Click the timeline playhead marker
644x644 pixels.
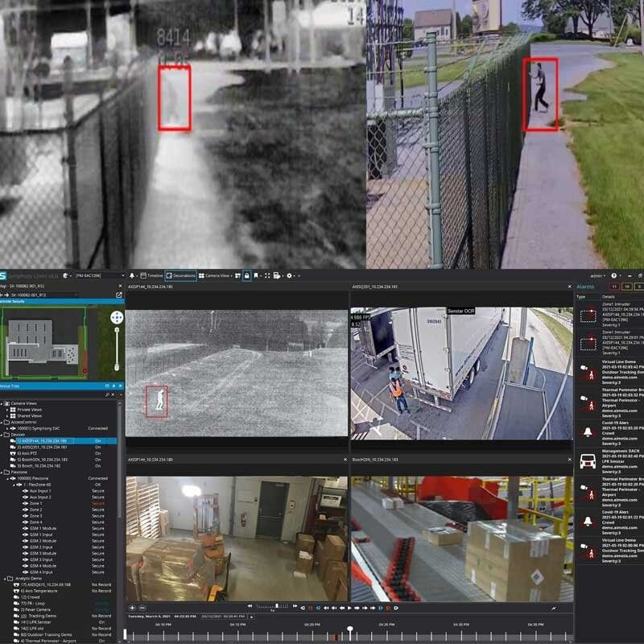tap(349, 629)
